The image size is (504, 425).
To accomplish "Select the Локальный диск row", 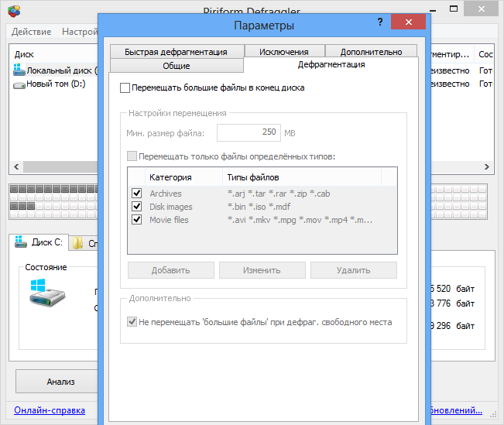I will pyautogui.click(x=54, y=70).
